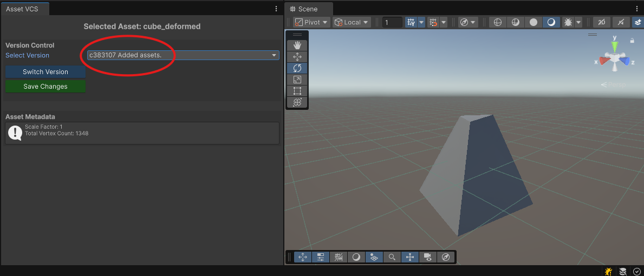Click the asset metadata info bubble icon
Screen dimensions: 644x276
15,133
